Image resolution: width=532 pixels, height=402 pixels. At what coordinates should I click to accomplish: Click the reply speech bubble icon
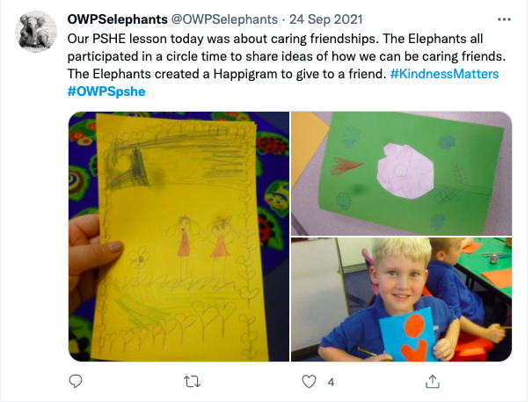[x=76, y=382]
